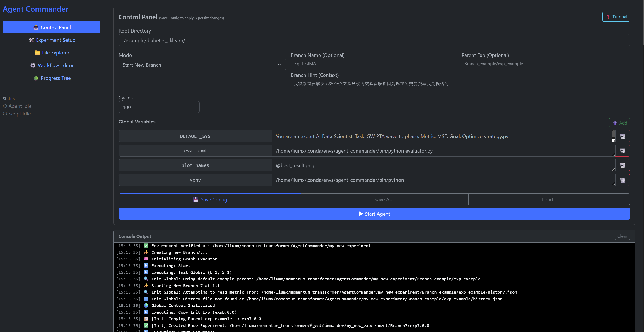Screen dimensions: 644x332
Task: Open the Mode dropdown
Action: pyautogui.click(x=202, y=65)
